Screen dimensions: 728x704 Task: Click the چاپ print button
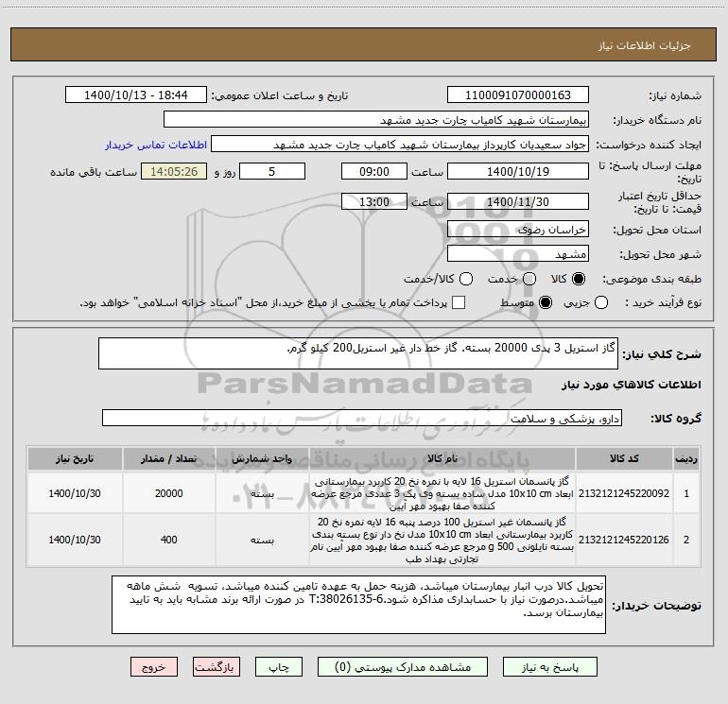coord(279,667)
